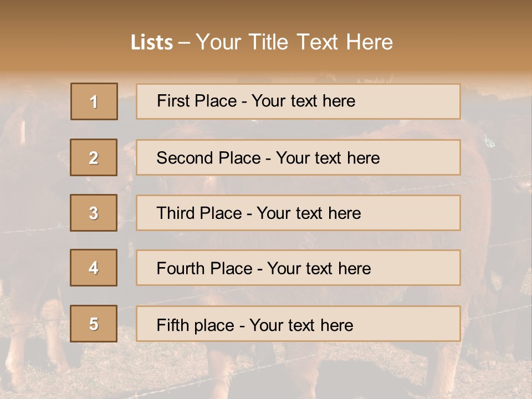Click the words "Fourth Place" in the list
The image size is (532, 399).
204,269
